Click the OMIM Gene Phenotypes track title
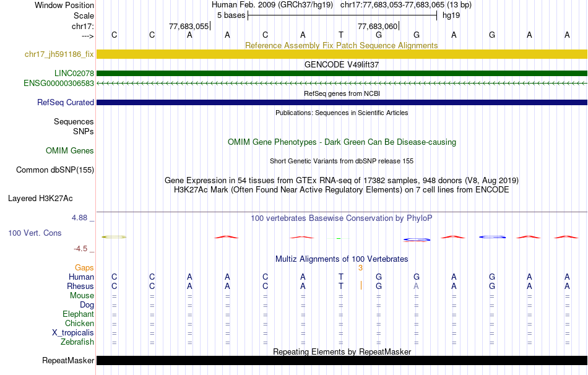 (x=342, y=142)
